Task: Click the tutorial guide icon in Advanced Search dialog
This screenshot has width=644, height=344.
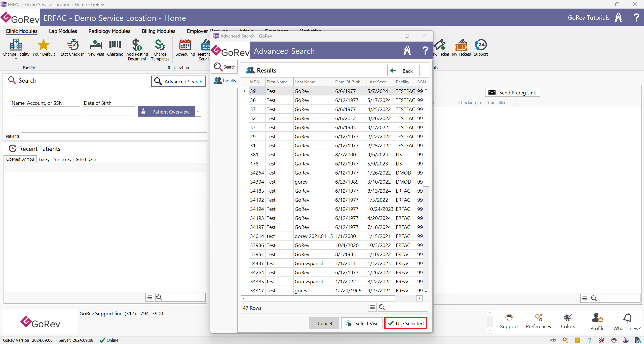Action: point(407,51)
